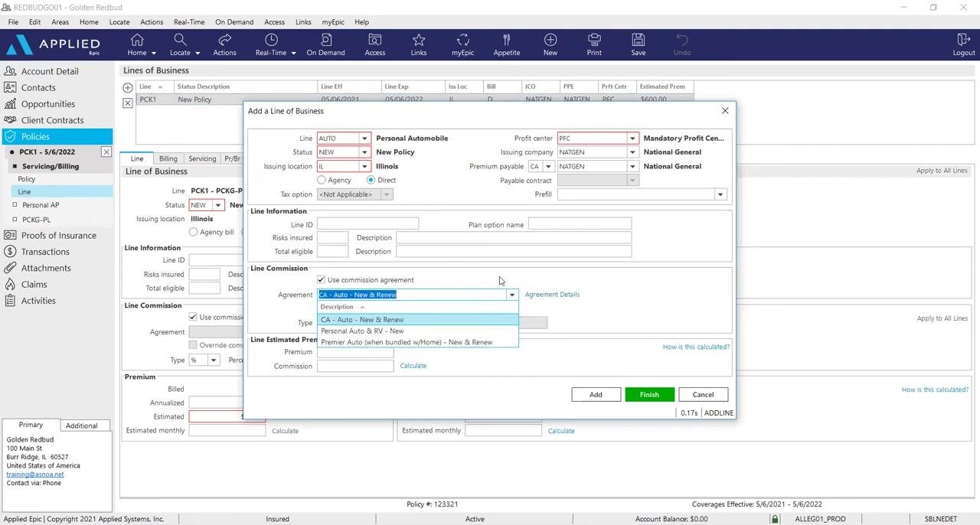Click the Cancel button in dialog
Image resolution: width=980 pixels, height=525 pixels.
(x=703, y=395)
